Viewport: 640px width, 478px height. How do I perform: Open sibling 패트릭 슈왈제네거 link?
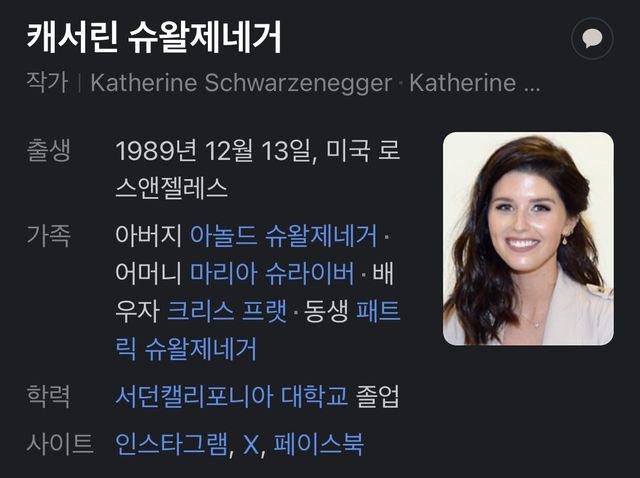point(258,330)
